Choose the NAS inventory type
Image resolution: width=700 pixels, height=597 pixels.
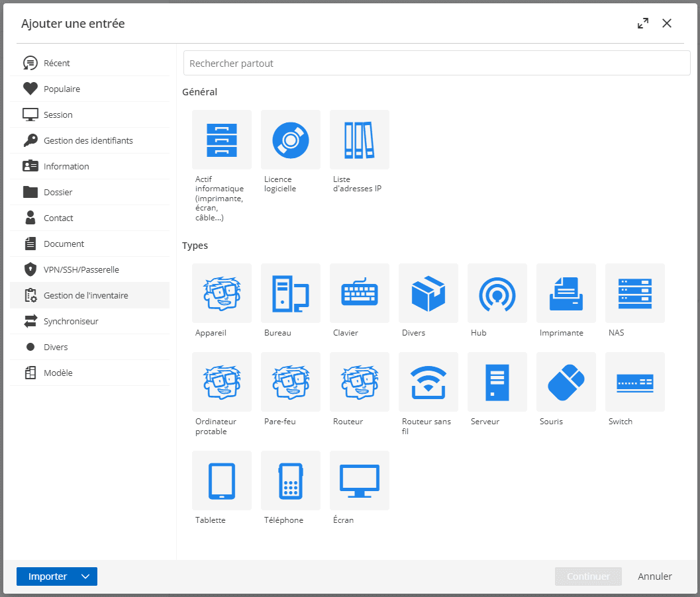tap(634, 293)
